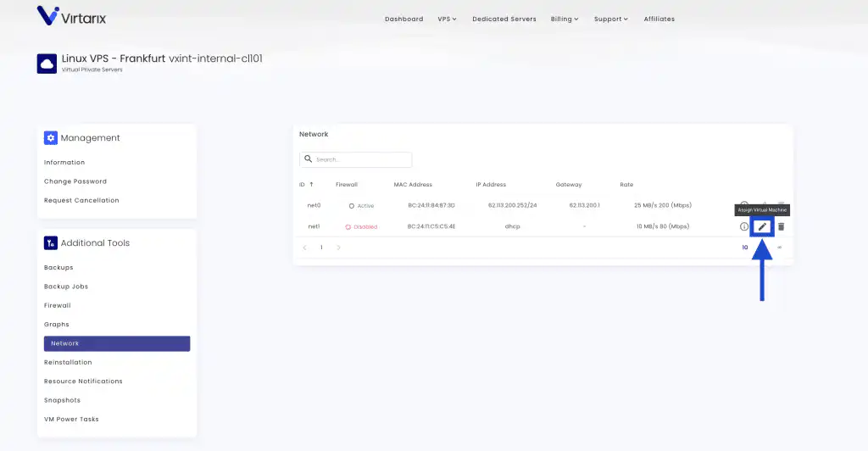Open the info icon for net1
Image resolution: width=868 pixels, height=451 pixels.
[744, 226]
